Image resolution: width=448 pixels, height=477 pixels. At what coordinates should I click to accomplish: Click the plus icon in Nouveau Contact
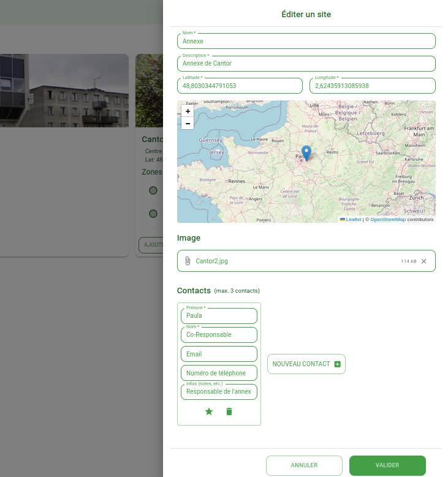pyautogui.click(x=338, y=364)
